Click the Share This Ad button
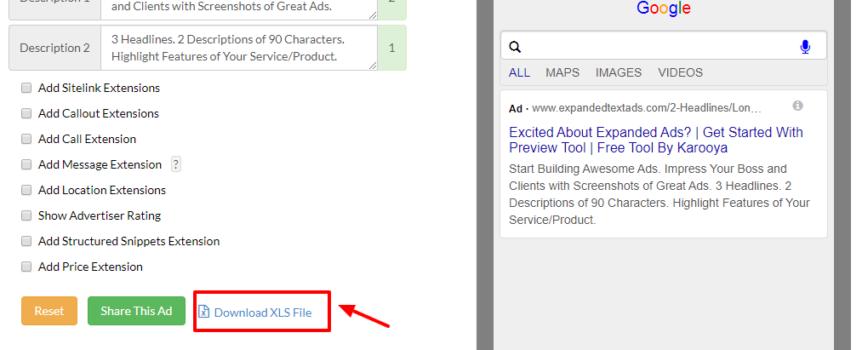This screenshot has height=350, width=868. point(136,311)
